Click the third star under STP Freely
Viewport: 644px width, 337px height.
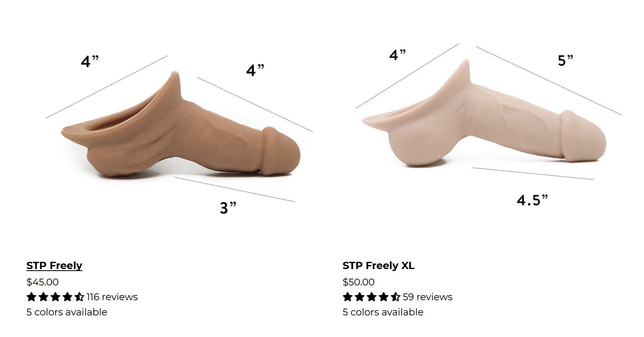pos(55,297)
